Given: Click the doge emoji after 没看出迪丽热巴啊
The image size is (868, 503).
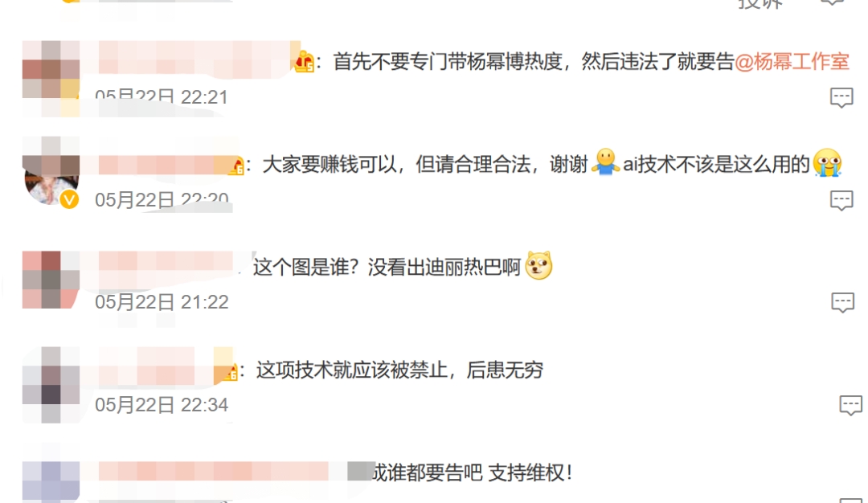Looking at the screenshot, I should 538,266.
